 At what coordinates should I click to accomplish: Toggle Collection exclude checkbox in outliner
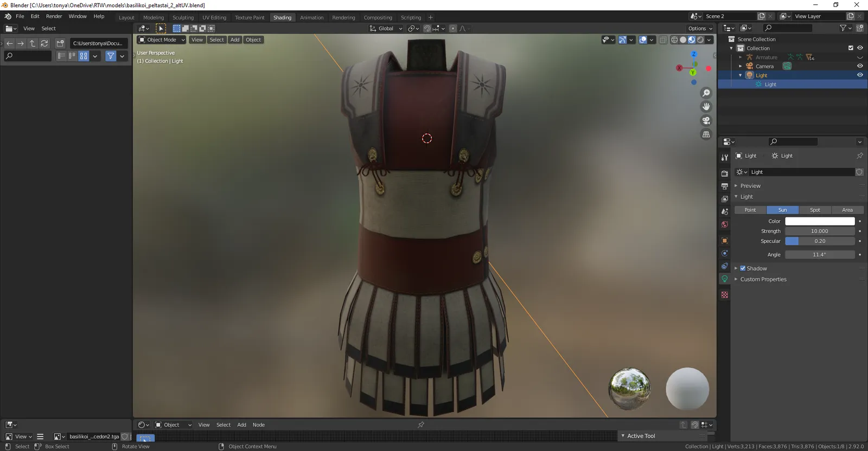tap(851, 48)
